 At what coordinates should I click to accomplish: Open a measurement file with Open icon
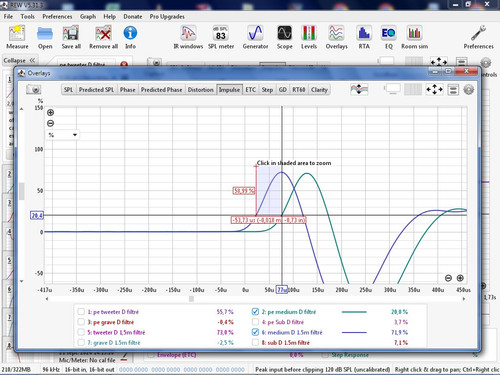pos(45,37)
